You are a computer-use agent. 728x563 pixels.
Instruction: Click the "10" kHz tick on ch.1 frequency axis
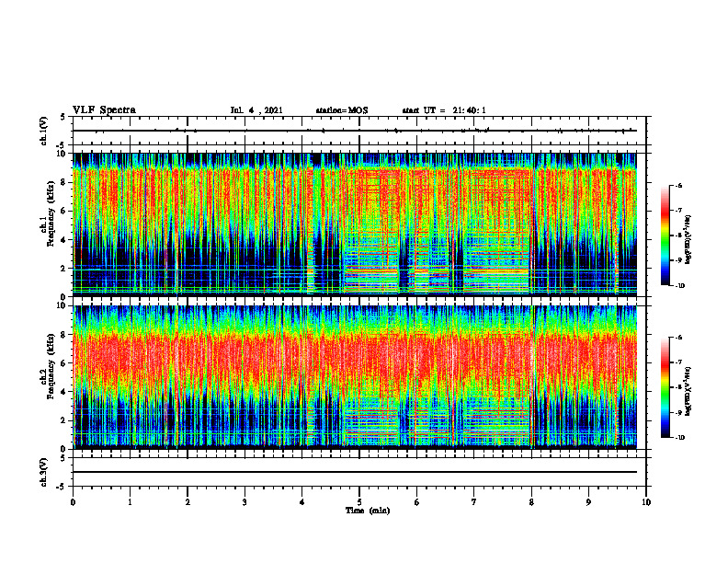(62, 154)
